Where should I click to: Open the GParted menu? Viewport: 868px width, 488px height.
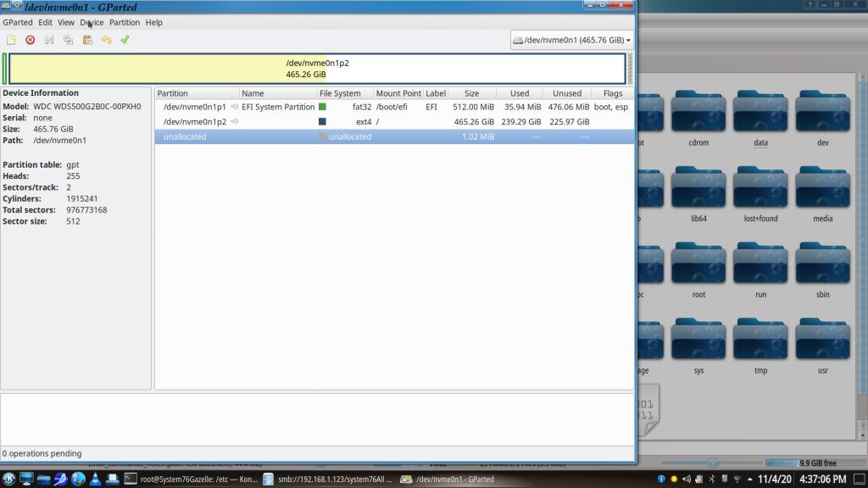point(17,22)
